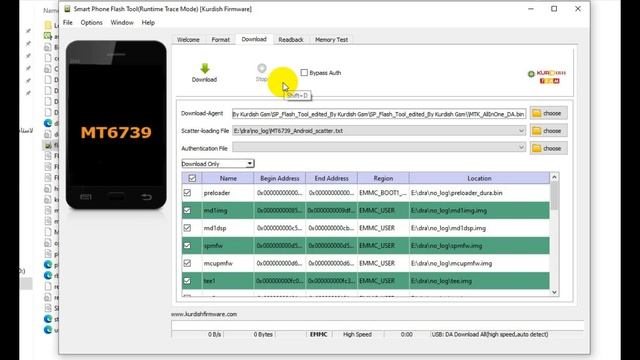The height and width of the screenshot is (360, 640).
Task: Click the partition table scrollbar thumb
Action: pos(554,196)
